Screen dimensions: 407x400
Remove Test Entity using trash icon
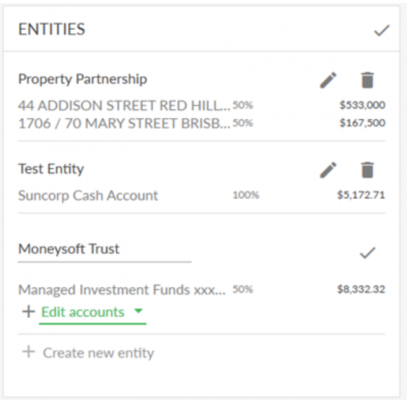point(367,170)
